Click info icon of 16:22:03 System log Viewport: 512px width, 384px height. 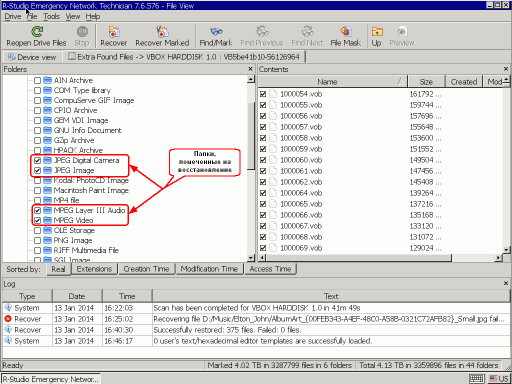tap(8, 307)
